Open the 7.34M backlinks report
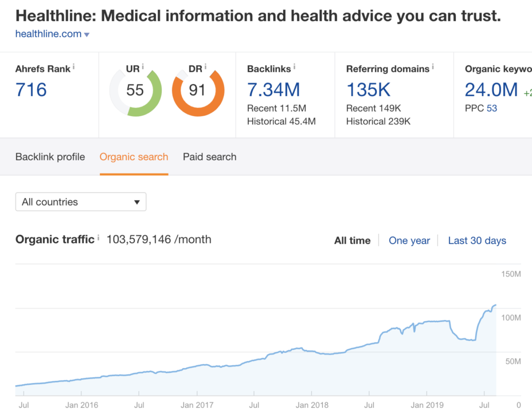 click(273, 90)
